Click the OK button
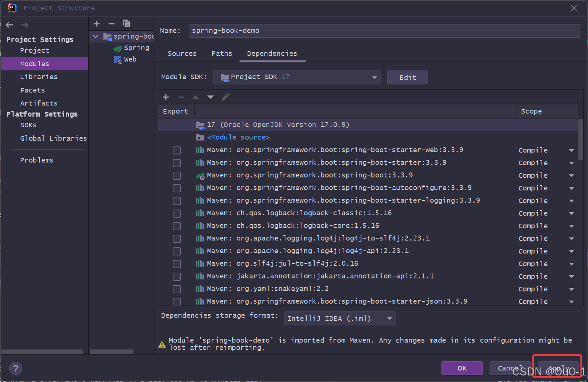Image resolution: width=588 pixels, height=382 pixels. pos(462,368)
